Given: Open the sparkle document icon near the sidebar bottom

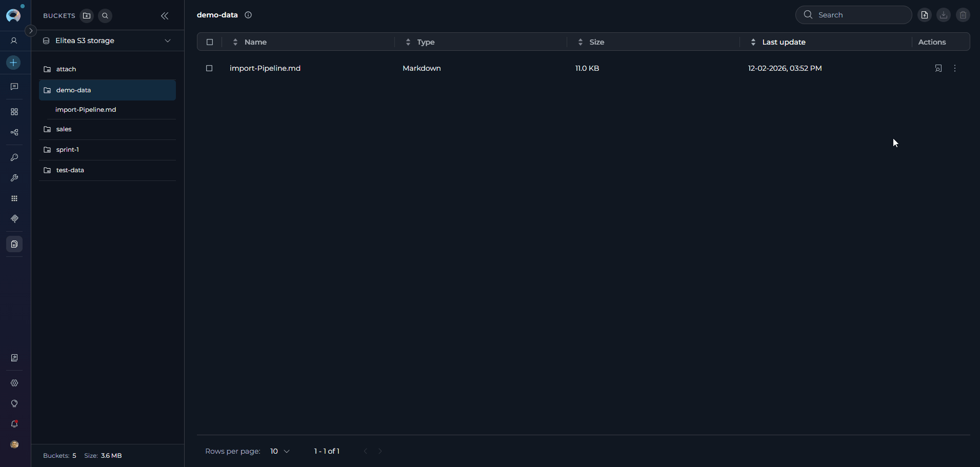Looking at the screenshot, I should pyautogui.click(x=14, y=358).
